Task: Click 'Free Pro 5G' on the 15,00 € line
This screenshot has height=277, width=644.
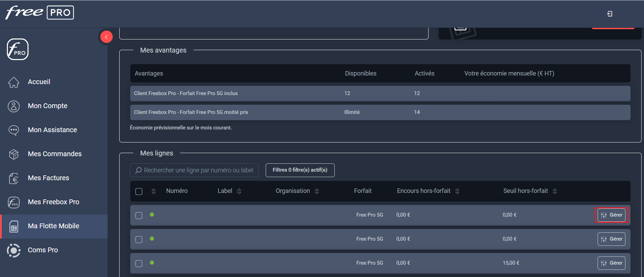Action: point(370,263)
